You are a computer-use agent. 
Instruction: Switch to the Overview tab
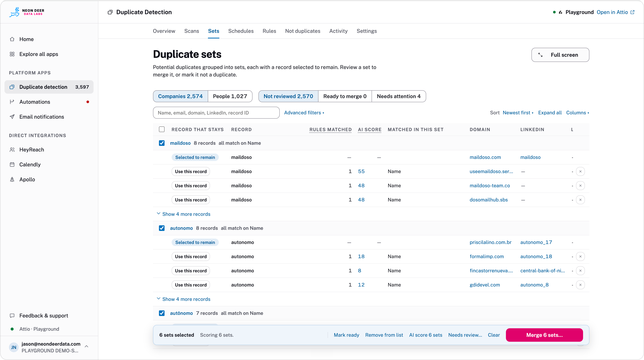point(164,31)
